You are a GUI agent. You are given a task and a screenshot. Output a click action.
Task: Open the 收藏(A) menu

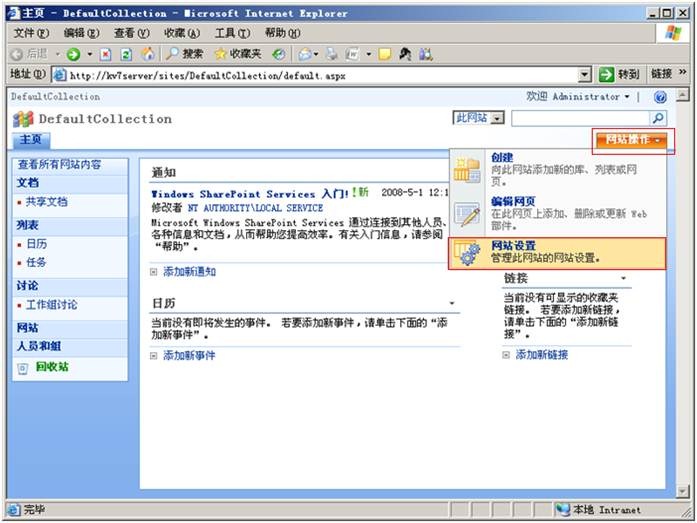182,33
